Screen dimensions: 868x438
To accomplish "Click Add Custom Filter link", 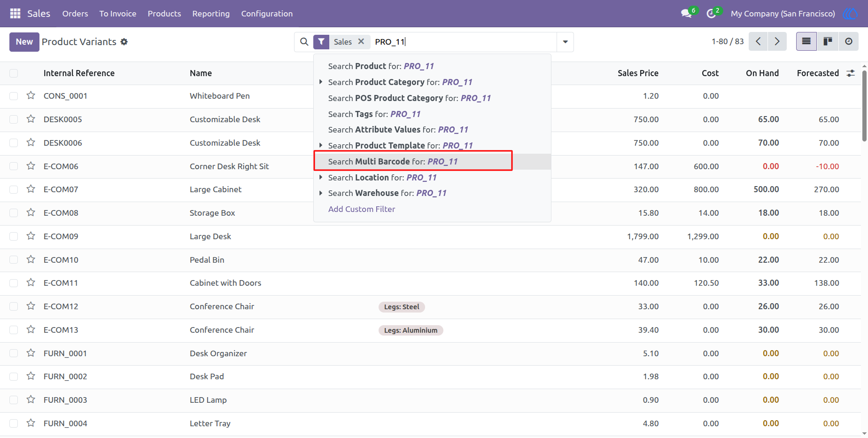I will pyautogui.click(x=362, y=209).
